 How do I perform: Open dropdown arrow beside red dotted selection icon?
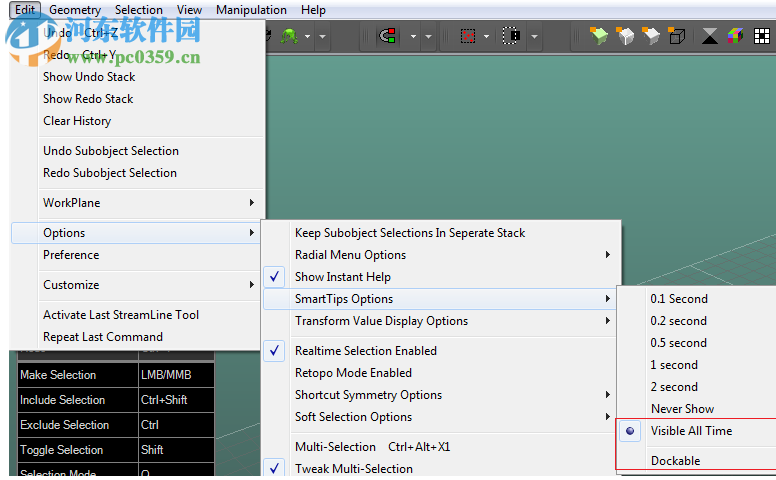click(x=486, y=37)
